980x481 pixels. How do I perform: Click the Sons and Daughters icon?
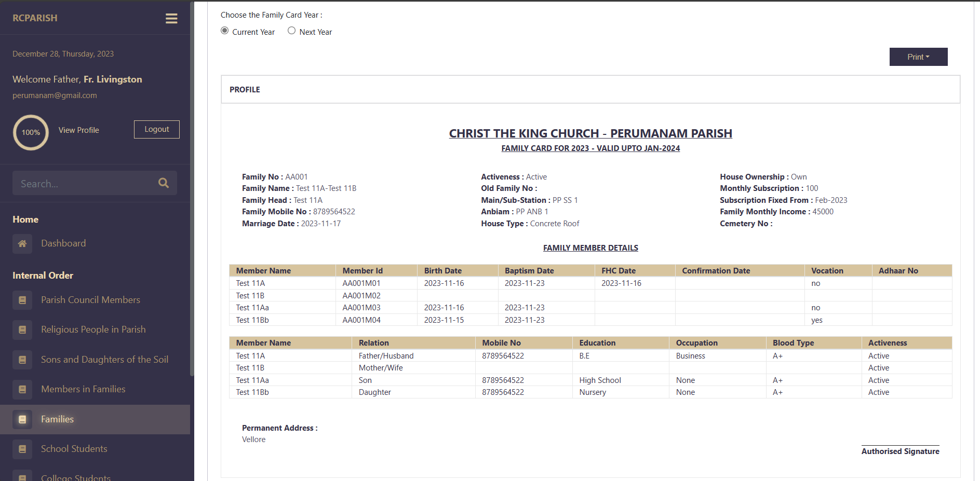[22, 360]
